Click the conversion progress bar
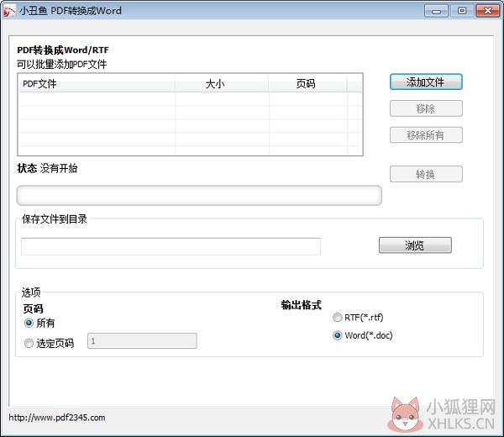504x437 pixels. (x=199, y=195)
